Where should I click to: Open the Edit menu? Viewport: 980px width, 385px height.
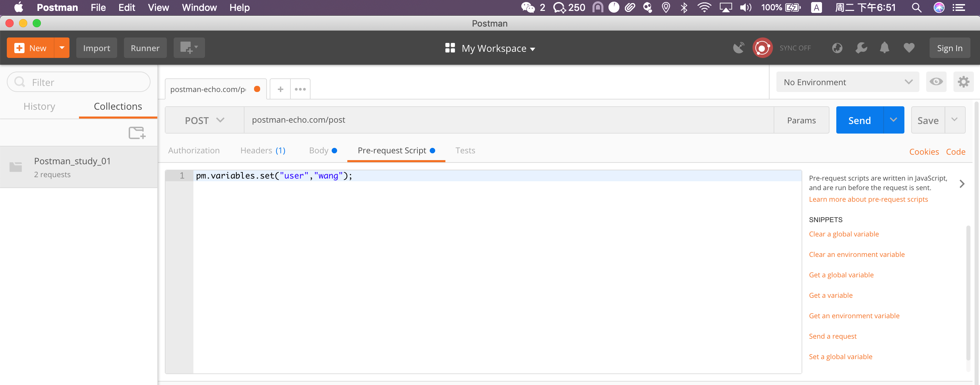[x=127, y=7]
